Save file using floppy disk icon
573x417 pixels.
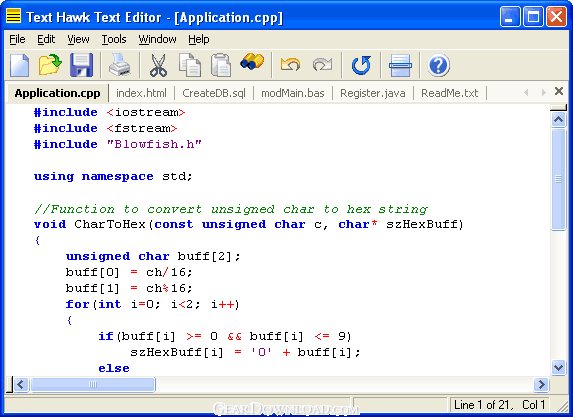pos(81,65)
